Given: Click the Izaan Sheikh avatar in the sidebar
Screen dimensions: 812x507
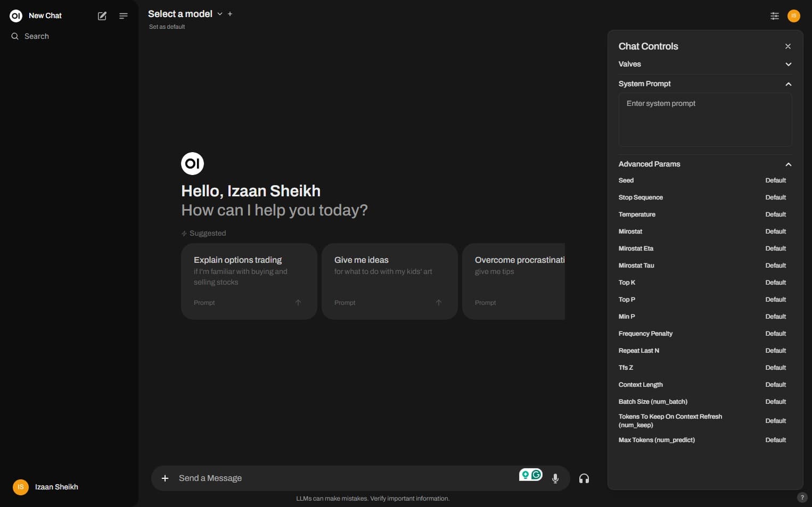Looking at the screenshot, I should [x=21, y=487].
